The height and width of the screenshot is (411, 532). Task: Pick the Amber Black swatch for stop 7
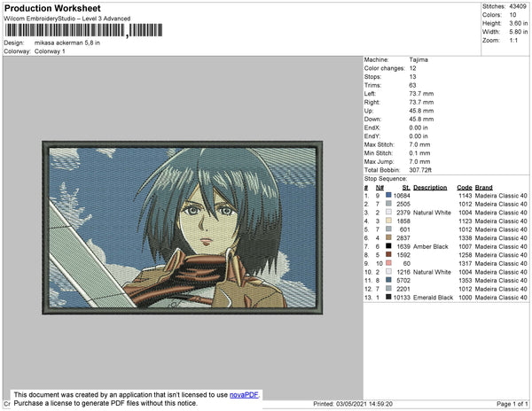click(388, 246)
